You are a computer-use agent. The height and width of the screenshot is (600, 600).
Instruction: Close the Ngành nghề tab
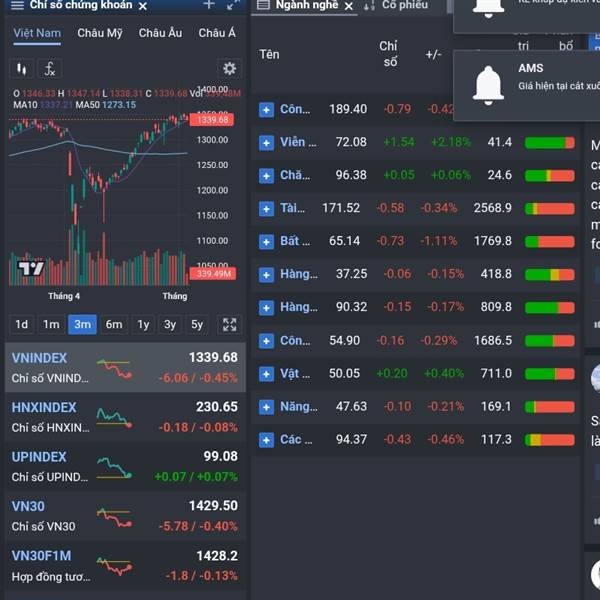[349, 7]
